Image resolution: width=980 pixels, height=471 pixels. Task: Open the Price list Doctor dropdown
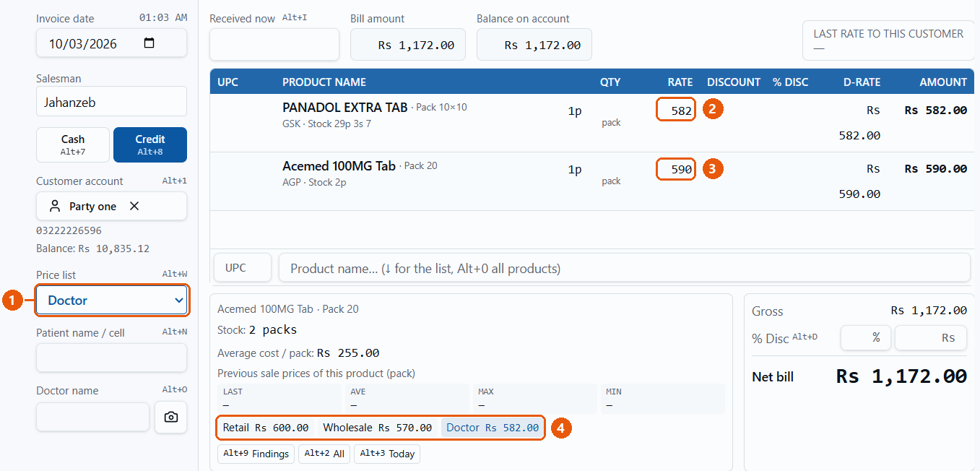[112, 301]
